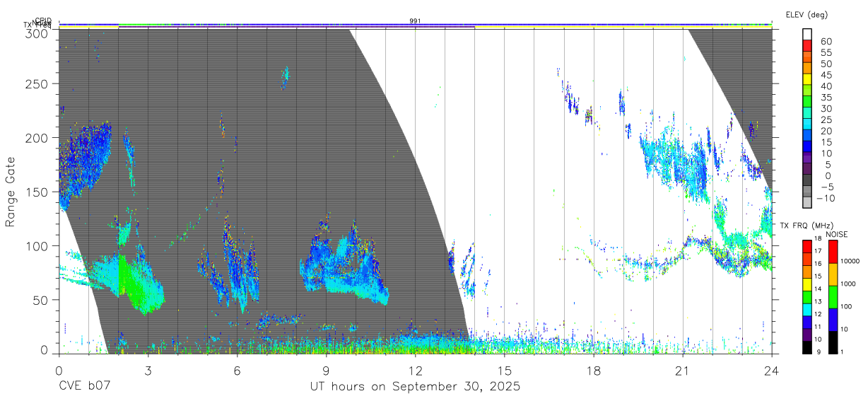The image size is (868, 401).
Task: Click the 'UT hours on September 30, 2025' axis title
Action: tap(415, 386)
